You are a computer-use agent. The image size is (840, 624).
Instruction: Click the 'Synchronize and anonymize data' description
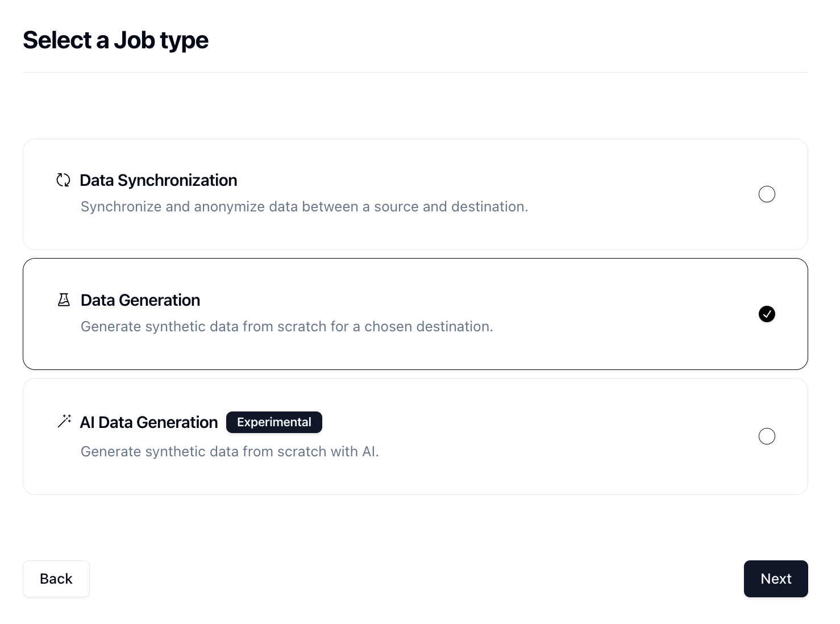click(304, 206)
